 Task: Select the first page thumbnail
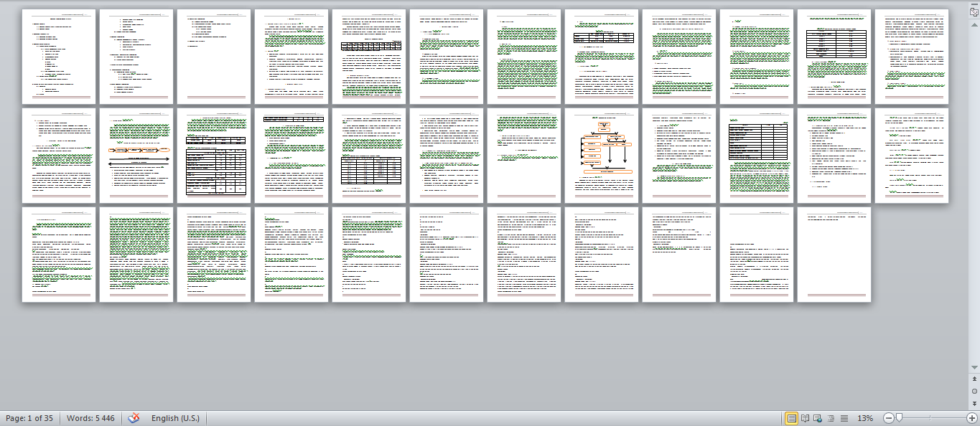(x=59, y=57)
